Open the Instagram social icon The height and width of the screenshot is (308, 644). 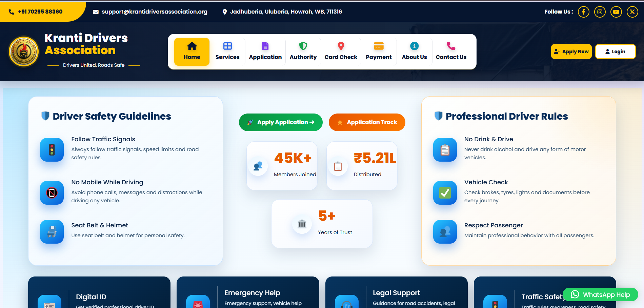pos(600,12)
